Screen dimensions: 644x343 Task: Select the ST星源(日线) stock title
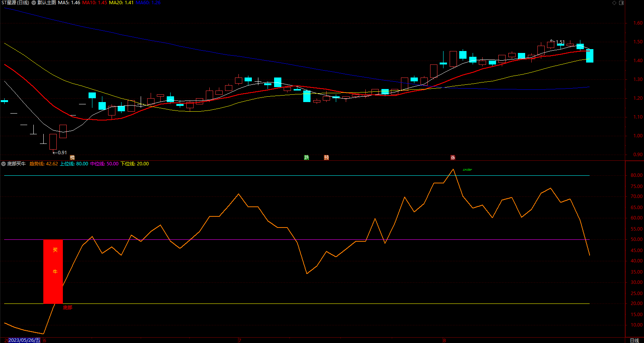15,3
